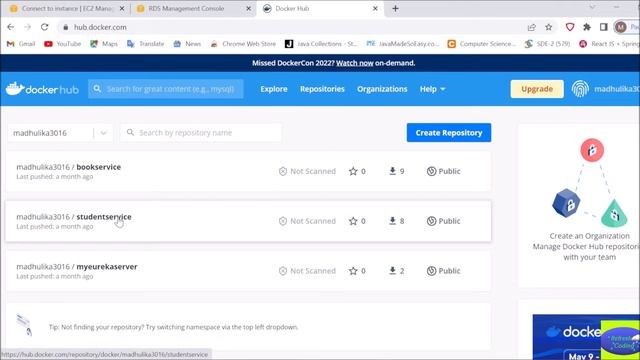
Task: Click the tip card paper illustration
Action: (x=24, y=325)
